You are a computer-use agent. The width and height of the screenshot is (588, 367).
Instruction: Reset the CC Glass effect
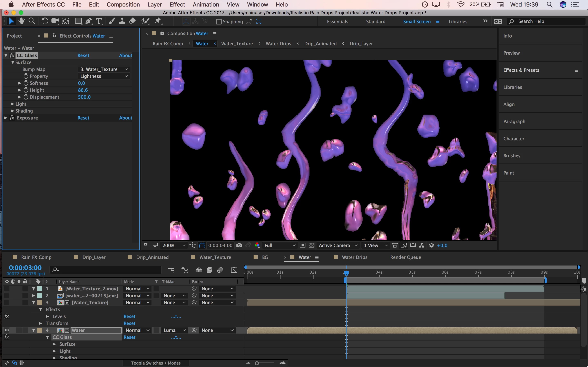[x=83, y=56]
